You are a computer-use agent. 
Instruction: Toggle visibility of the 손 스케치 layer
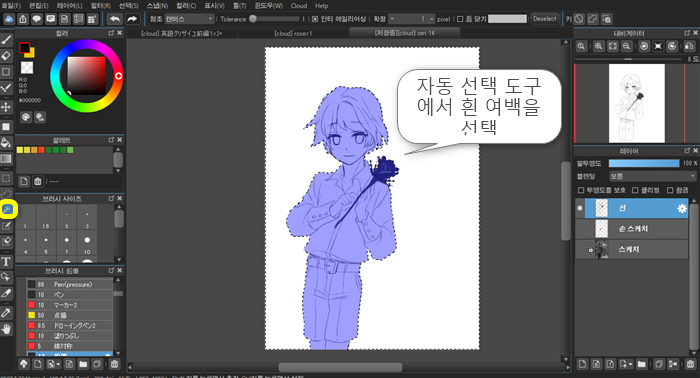(x=580, y=229)
